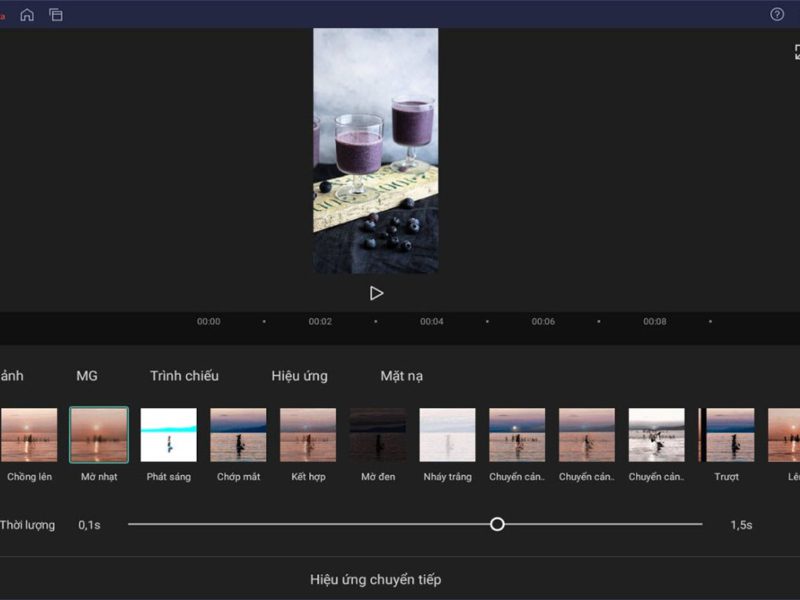Viewport: 800px width, 600px height.
Task: Click the 00:04 mark on timeline ruler
Action: coord(432,322)
